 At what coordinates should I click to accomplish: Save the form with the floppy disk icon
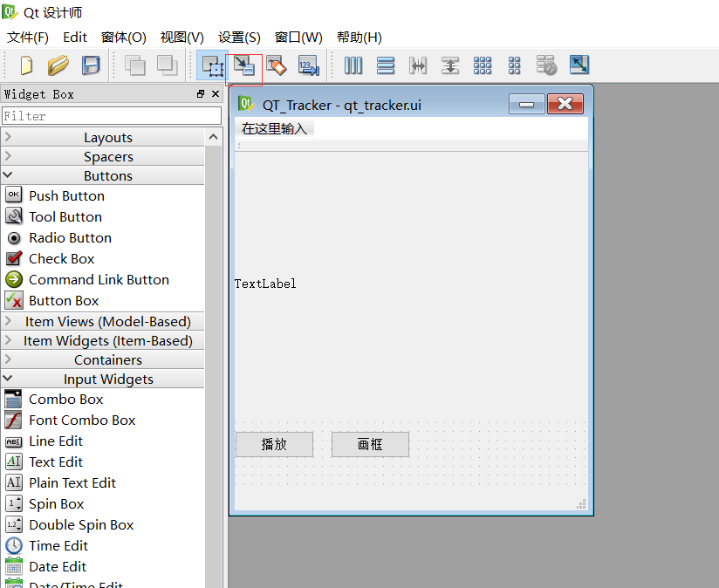[91, 65]
